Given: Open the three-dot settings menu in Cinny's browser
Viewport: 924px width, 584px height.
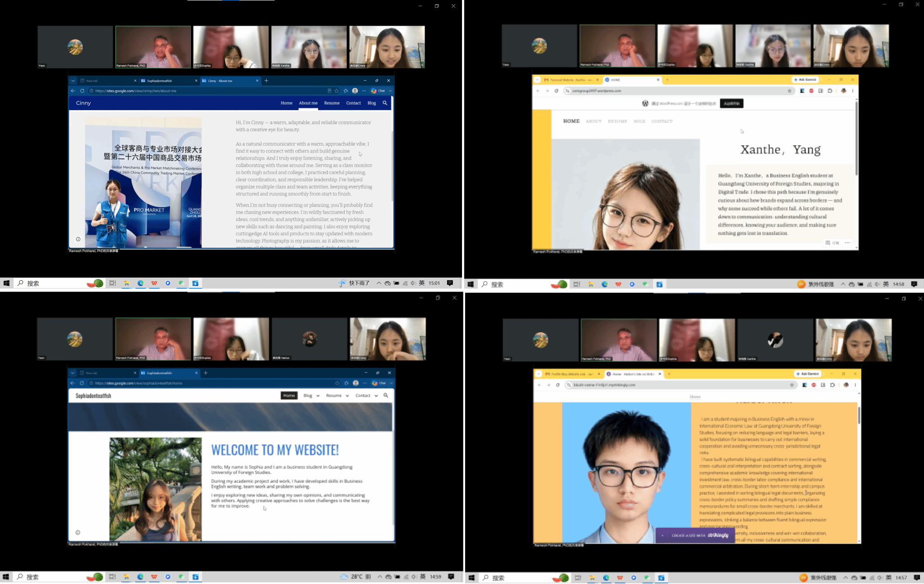Looking at the screenshot, I should (364, 91).
